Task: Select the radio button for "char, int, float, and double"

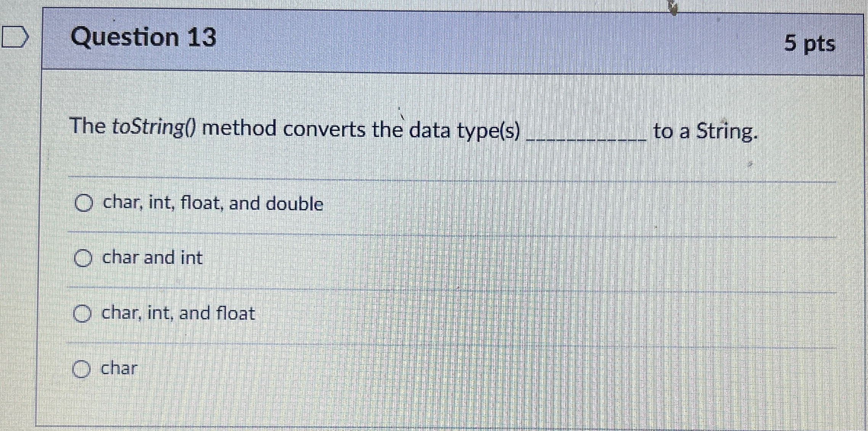Action: (x=83, y=203)
